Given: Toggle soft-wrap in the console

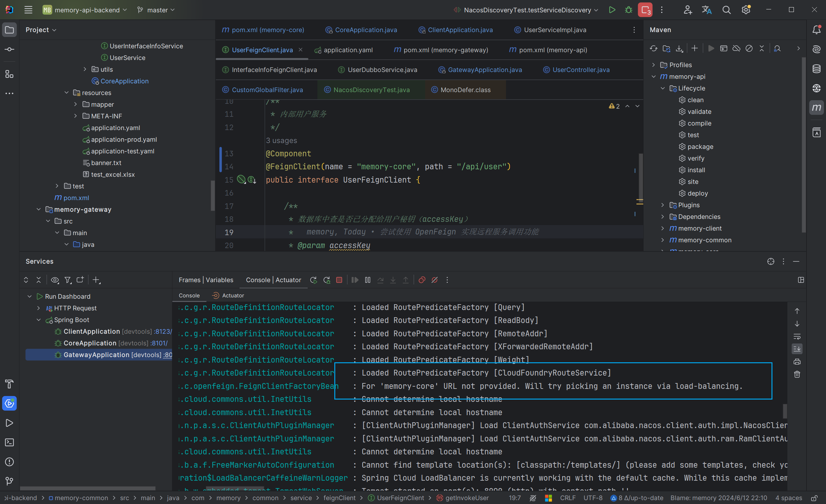Looking at the screenshot, I should pos(797,336).
